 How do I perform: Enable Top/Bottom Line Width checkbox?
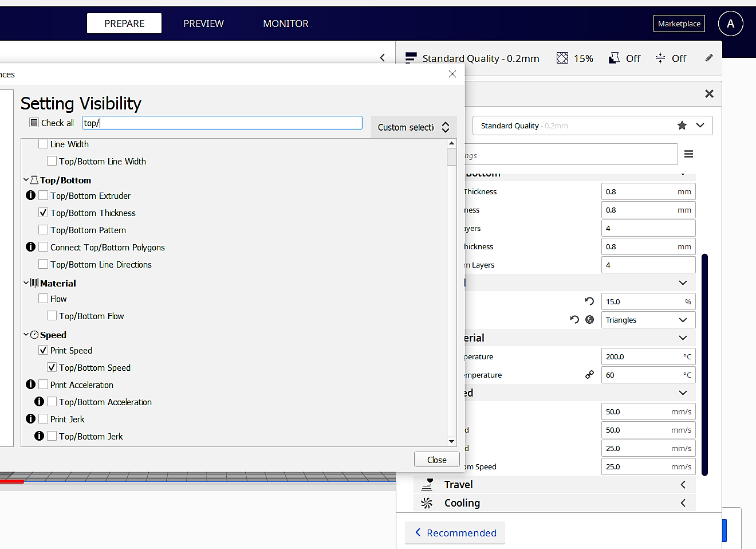pyautogui.click(x=52, y=161)
